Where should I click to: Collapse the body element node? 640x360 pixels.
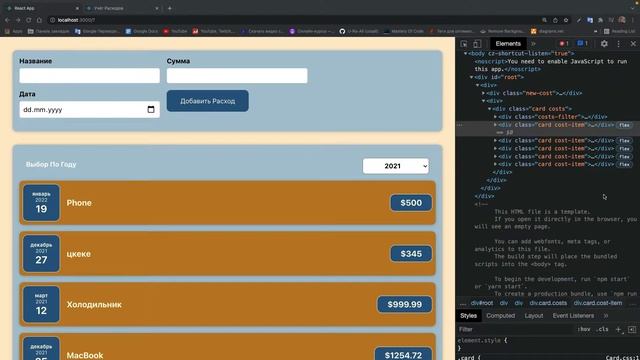(x=466, y=53)
